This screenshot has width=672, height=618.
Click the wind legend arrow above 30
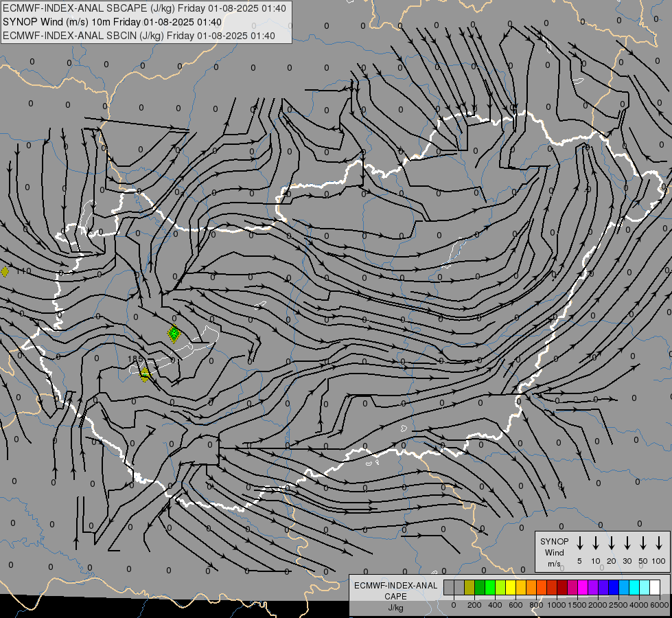(x=627, y=542)
